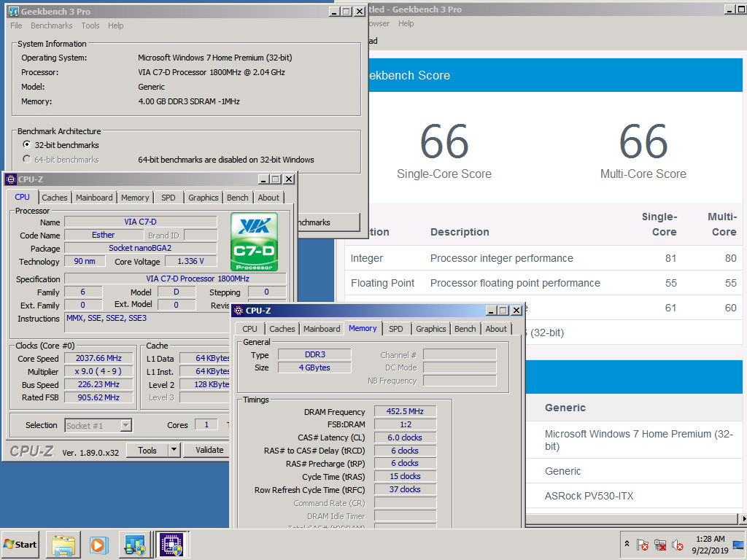Click the Show desktop monitor icon in the tray
Screen dimensions: 747x560
tap(738, 544)
